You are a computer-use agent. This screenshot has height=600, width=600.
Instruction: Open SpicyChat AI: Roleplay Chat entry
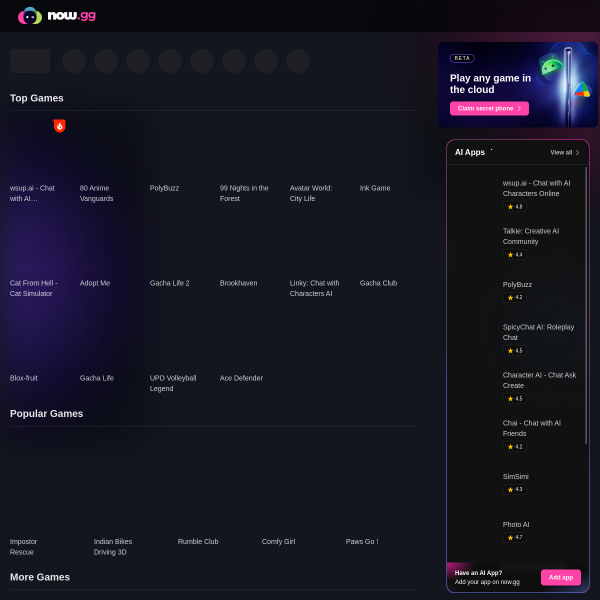(x=538, y=332)
